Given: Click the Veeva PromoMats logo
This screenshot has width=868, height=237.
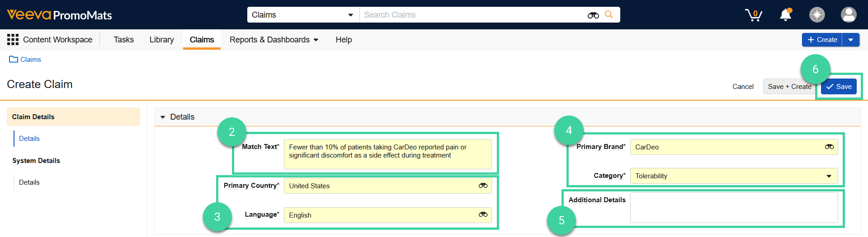Looking at the screenshot, I should (59, 15).
